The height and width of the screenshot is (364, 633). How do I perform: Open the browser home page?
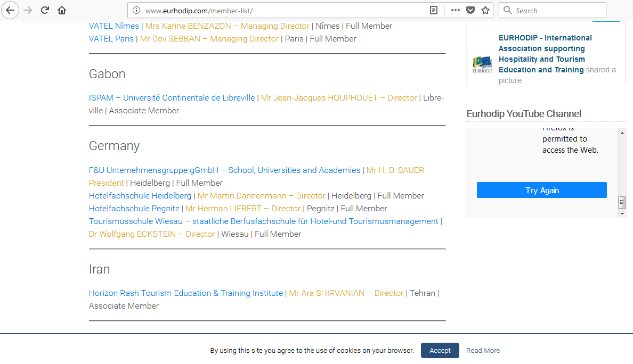[62, 10]
